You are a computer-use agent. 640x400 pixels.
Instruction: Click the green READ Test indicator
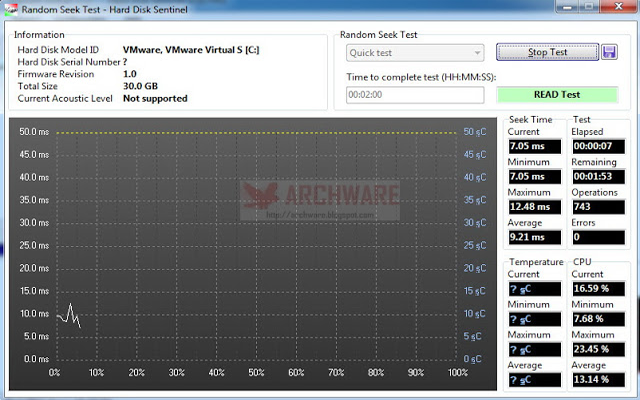[557, 95]
